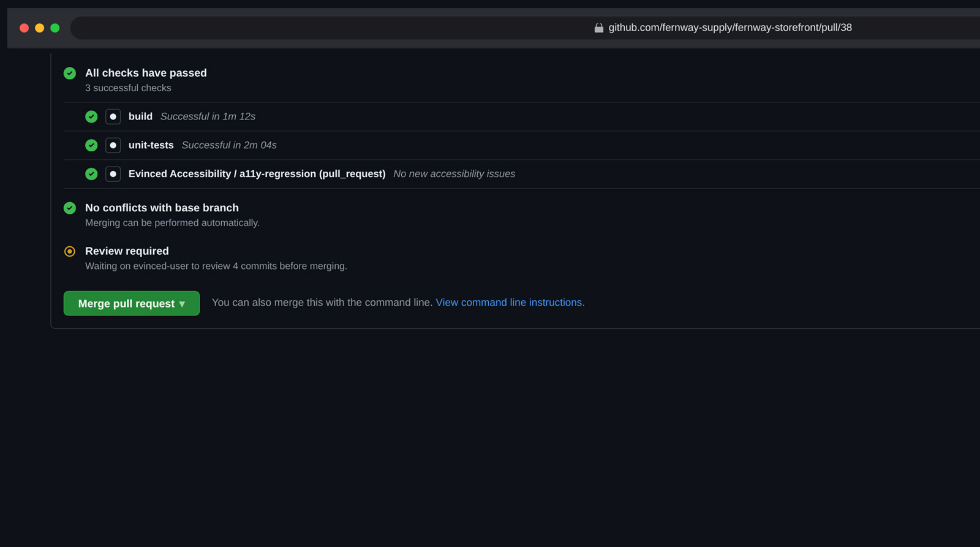Select 'No conflicts with base branch' heading
Viewport: 980px width, 547px height.
tap(162, 208)
